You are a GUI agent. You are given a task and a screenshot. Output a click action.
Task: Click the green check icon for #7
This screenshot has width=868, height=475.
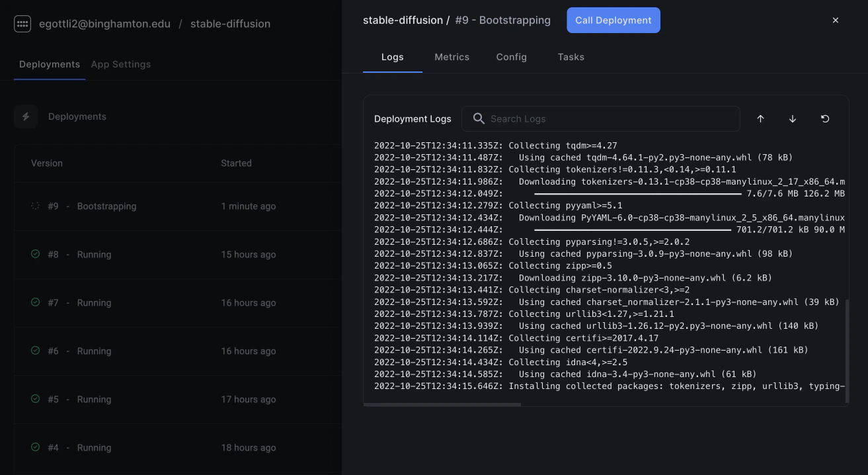36,302
